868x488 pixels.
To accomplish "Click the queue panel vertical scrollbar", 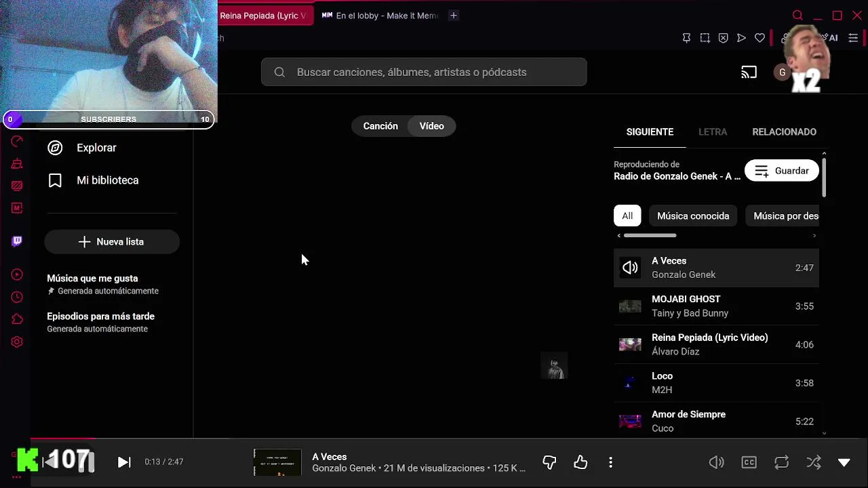I will point(824,178).
